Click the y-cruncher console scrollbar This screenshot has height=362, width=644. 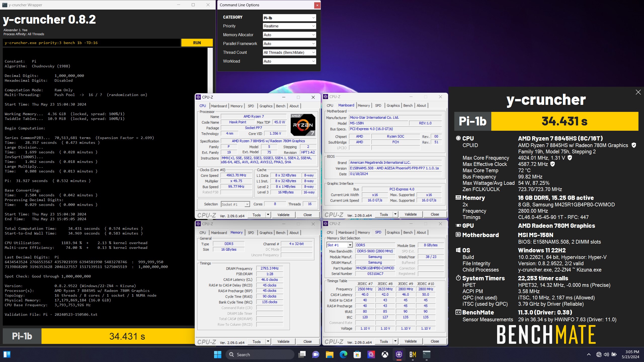point(210,70)
